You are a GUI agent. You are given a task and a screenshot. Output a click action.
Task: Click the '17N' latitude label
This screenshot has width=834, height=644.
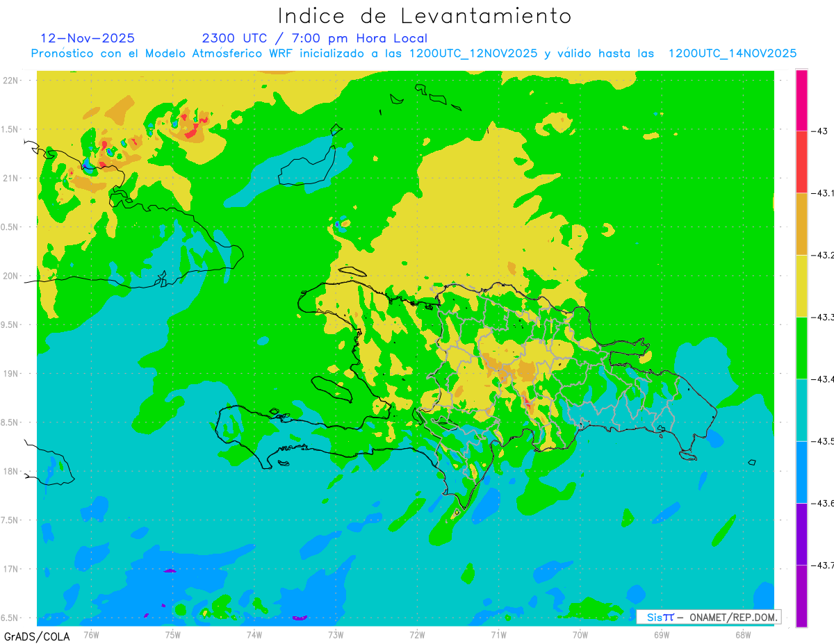click(12, 569)
